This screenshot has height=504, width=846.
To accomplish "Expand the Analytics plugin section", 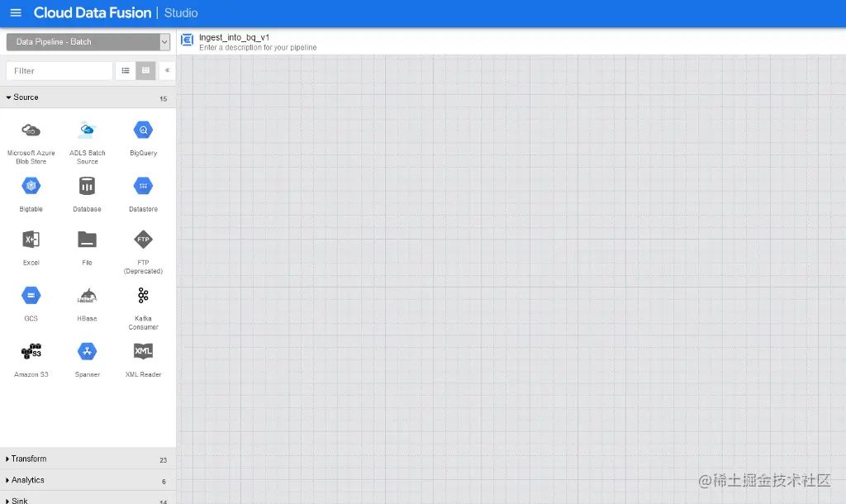I will pos(88,480).
